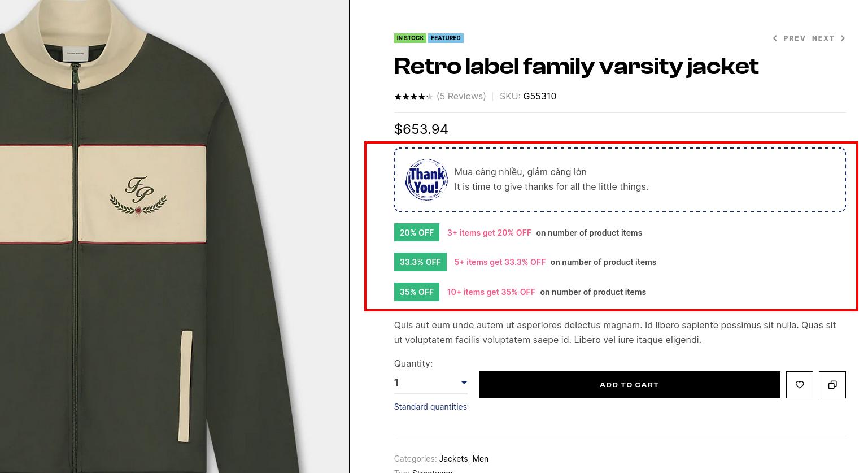Open Standard quantities link

pos(430,407)
